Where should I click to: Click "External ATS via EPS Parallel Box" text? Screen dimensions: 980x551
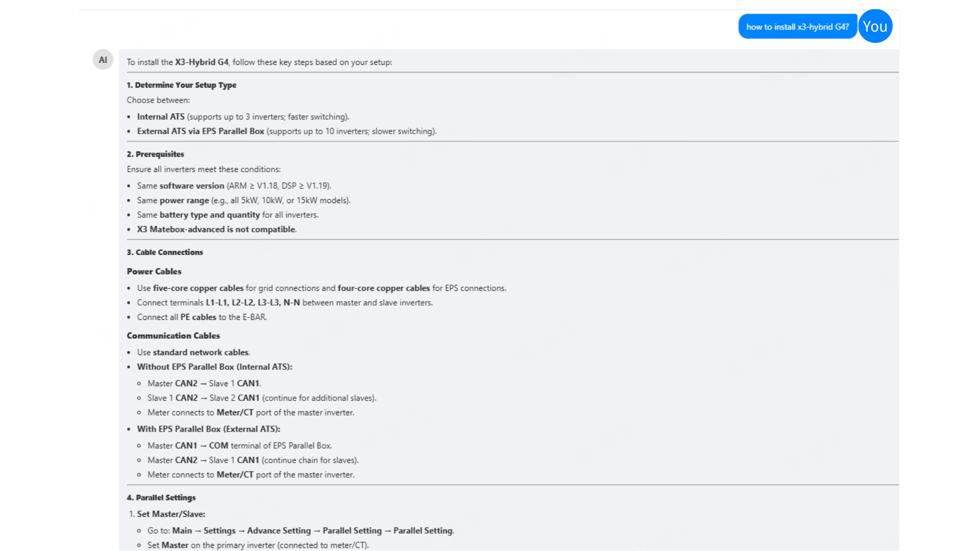(x=200, y=131)
